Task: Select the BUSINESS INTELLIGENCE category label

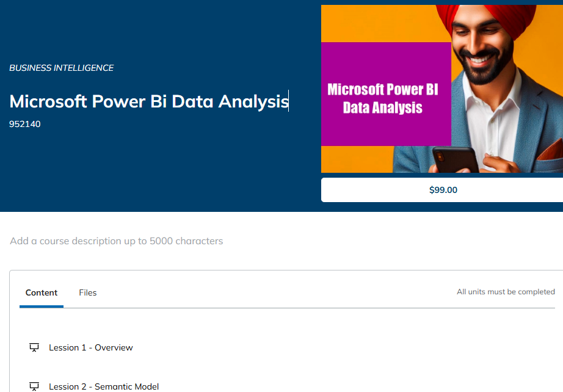Action: click(x=62, y=68)
